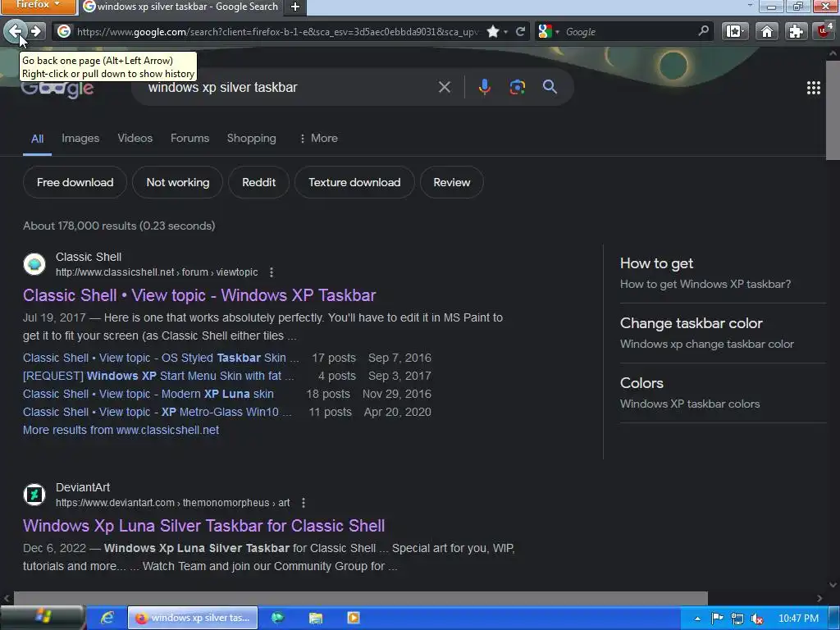The width and height of the screenshot is (840, 630).
Task: Reload the current page
Action: pos(520,32)
